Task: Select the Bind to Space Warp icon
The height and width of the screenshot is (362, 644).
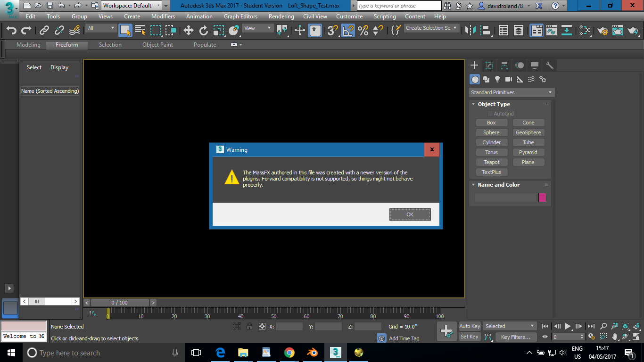Action: 74,31
